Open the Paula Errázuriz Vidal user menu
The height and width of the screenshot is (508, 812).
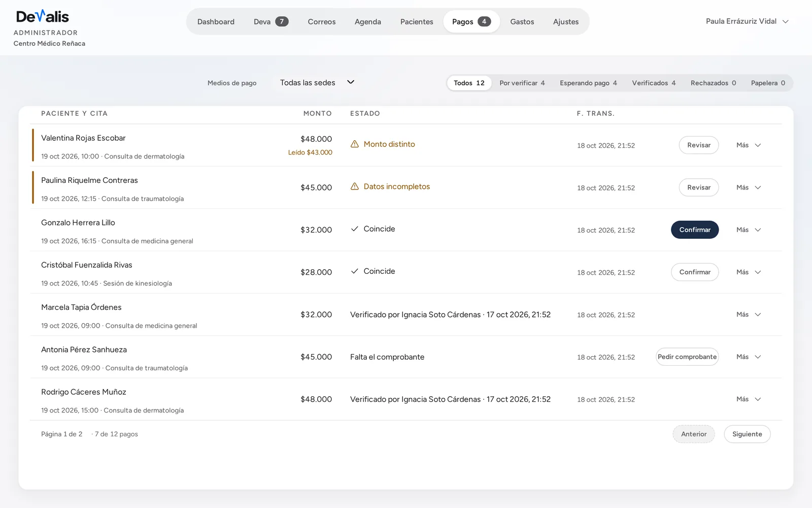pyautogui.click(x=747, y=21)
